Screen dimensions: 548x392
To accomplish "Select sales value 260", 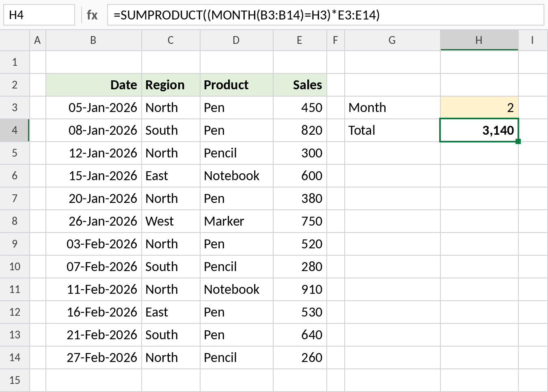I will pos(300,358).
